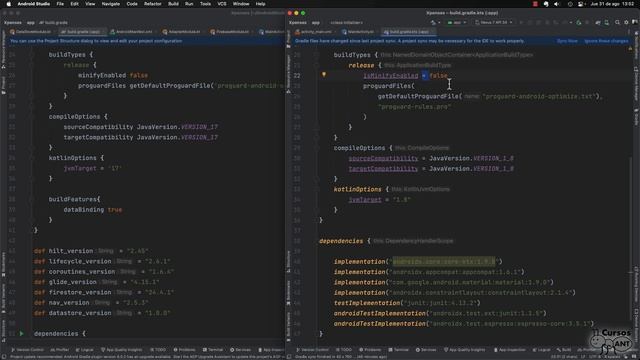This screenshot has width=640, height=360.
Task: Open Services tool window in left window
Action: click(x=240, y=350)
